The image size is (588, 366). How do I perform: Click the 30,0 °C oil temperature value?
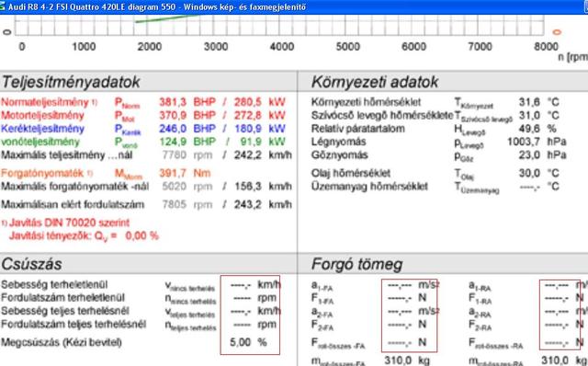[x=539, y=173]
